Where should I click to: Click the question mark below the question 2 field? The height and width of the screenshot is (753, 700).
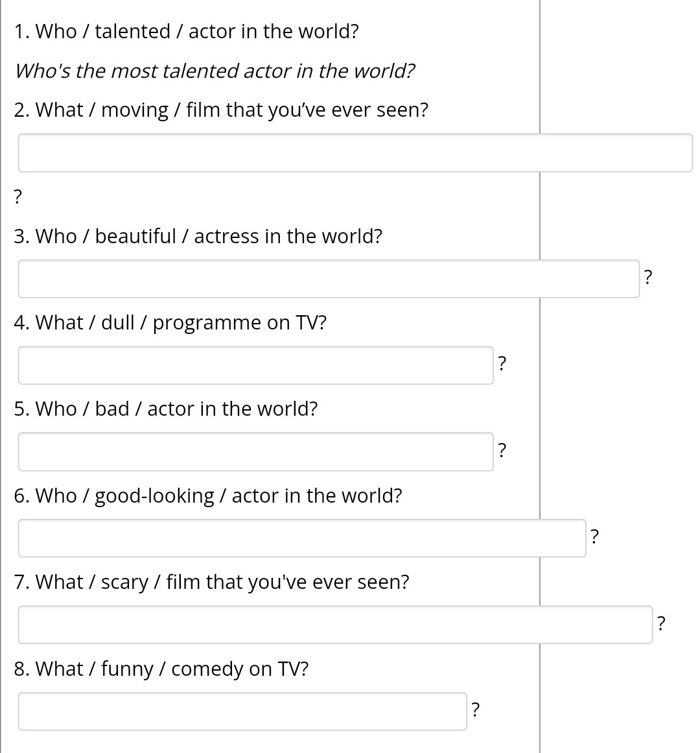17,197
